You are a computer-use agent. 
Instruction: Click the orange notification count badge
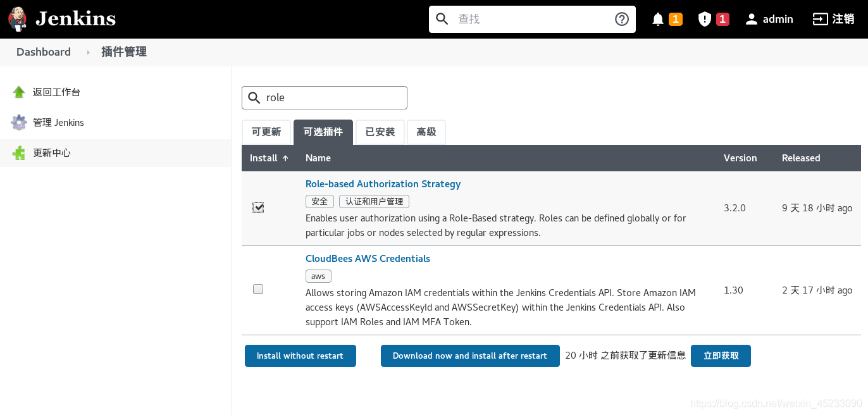tap(676, 19)
